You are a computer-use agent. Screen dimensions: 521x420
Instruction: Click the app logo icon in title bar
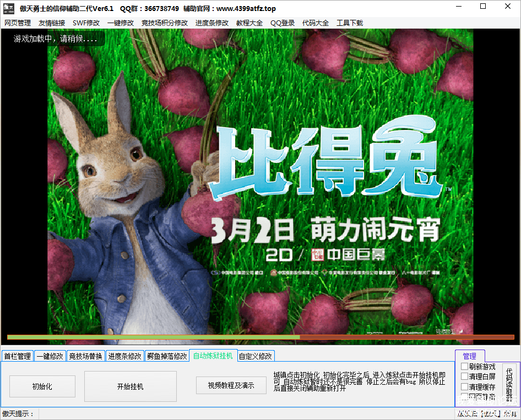tap(9, 8)
